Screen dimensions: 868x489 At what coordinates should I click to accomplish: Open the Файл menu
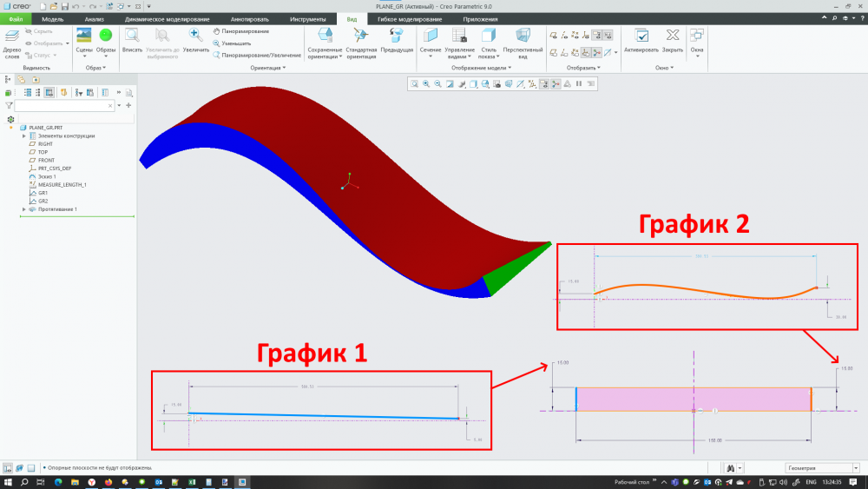[x=16, y=19]
